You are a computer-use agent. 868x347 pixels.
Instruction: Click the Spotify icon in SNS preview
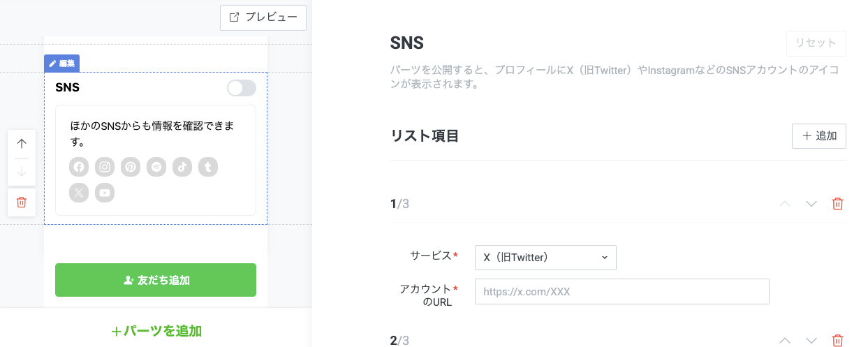pos(156,167)
